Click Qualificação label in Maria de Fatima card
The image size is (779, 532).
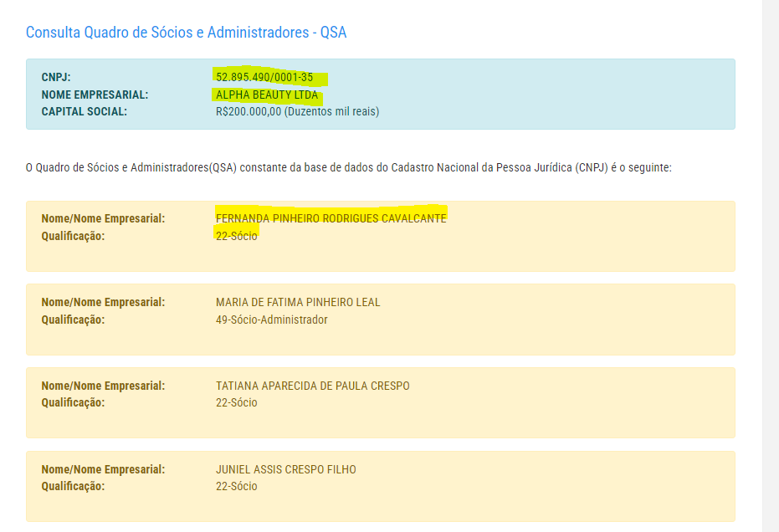coord(73,320)
